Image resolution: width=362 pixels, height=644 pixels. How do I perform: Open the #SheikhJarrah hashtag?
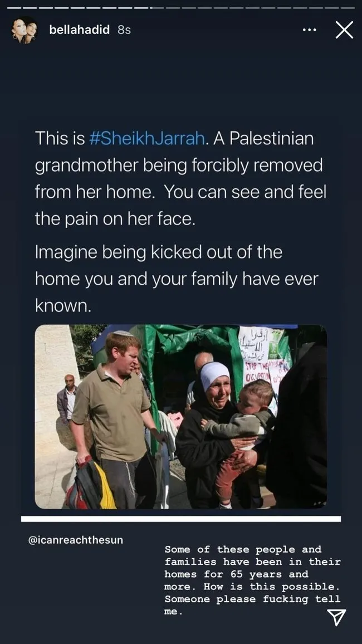(146, 138)
